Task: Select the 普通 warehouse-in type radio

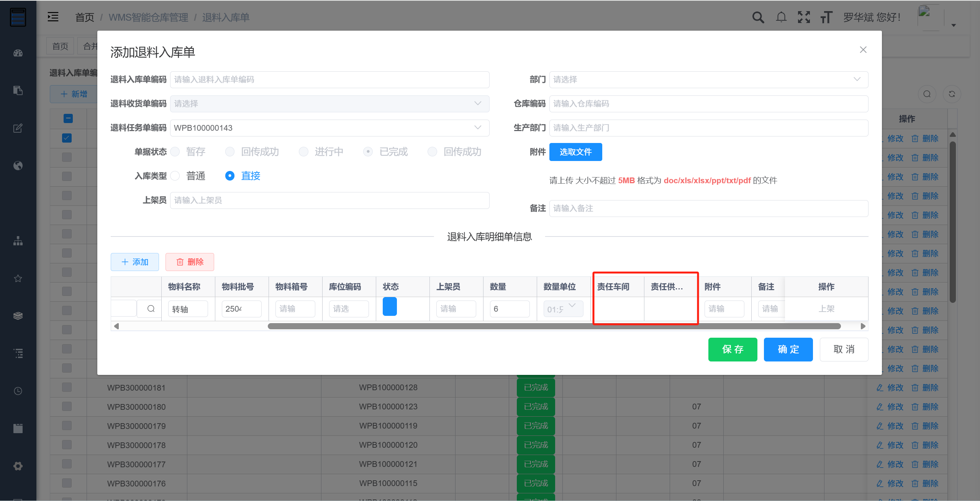Action: click(x=175, y=176)
